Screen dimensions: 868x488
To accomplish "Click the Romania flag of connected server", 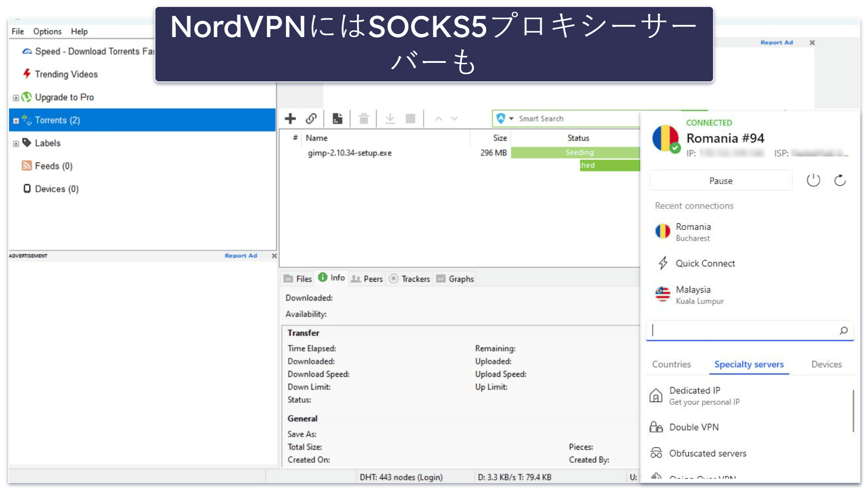I will 665,139.
